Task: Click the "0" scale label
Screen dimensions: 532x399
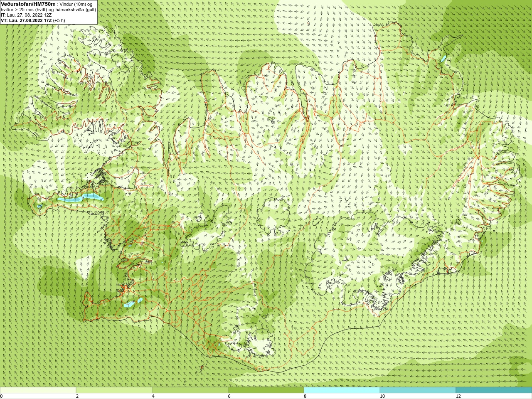Action: click(x=2, y=396)
